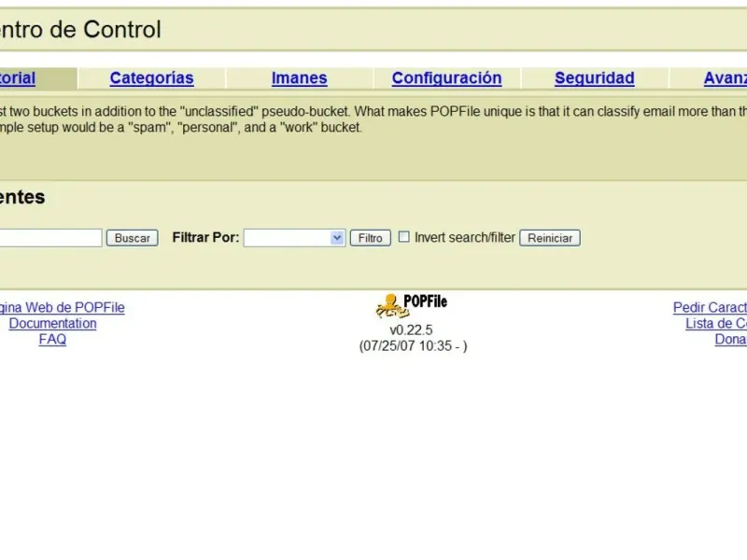Click the Reiniciar button

point(550,238)
